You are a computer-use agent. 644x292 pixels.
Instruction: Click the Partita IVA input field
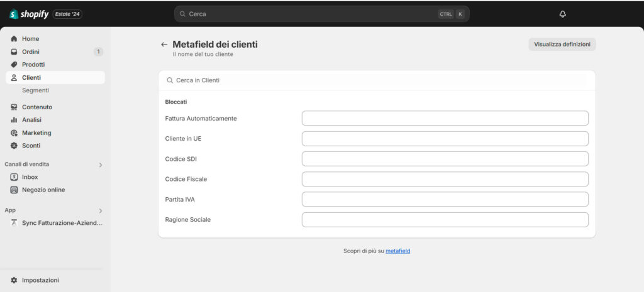click(445, 200)
